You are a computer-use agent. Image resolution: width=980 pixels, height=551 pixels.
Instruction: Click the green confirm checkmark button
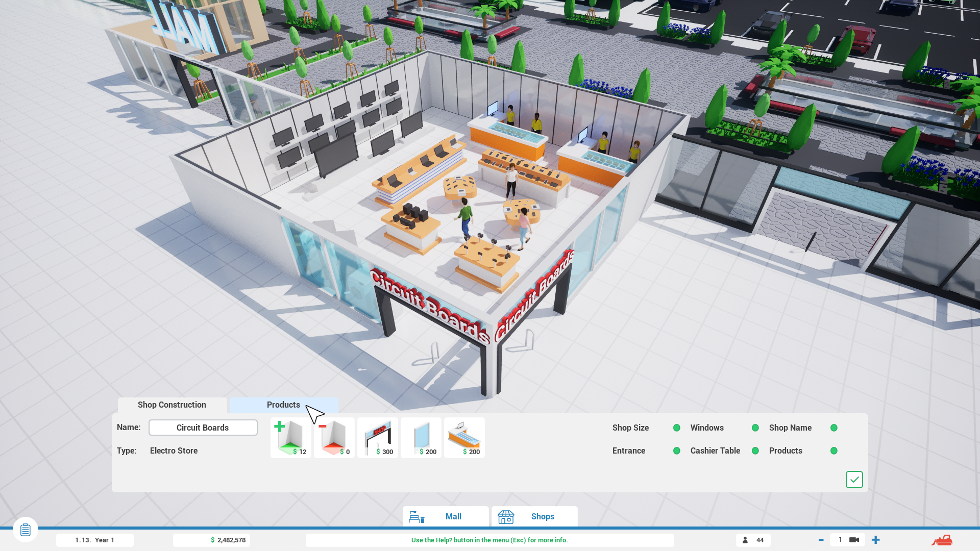pyautogui.click(x=854, y=480)
